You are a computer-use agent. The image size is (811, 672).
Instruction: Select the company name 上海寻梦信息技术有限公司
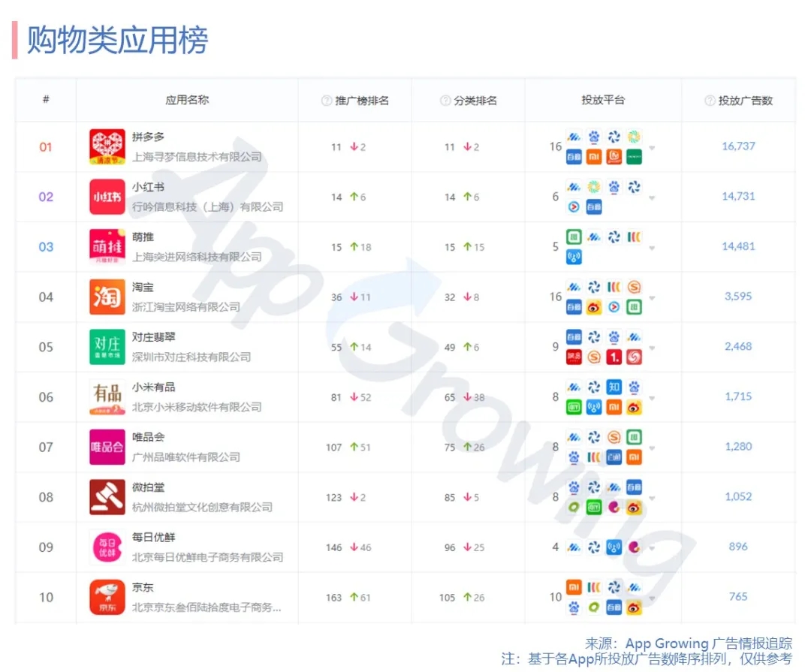tap(197, 157)
